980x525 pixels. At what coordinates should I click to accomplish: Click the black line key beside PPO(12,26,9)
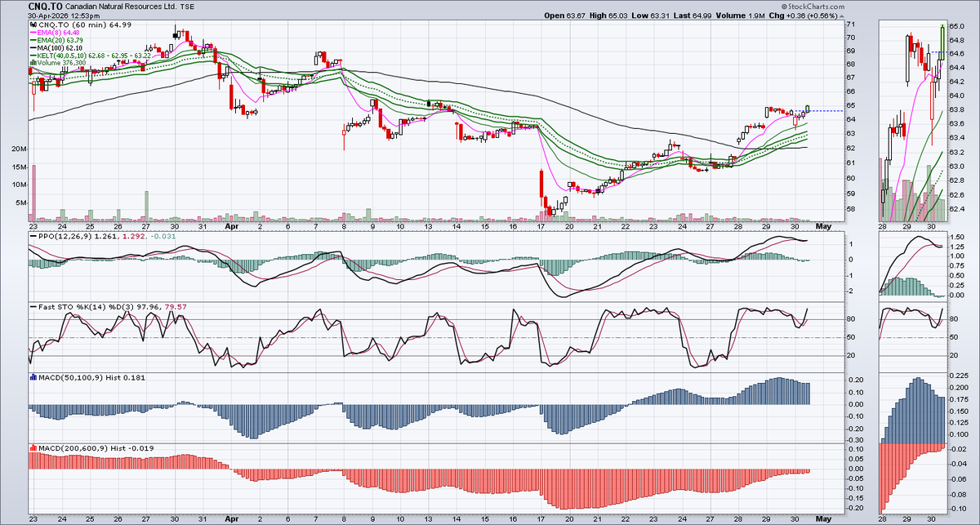33,238
